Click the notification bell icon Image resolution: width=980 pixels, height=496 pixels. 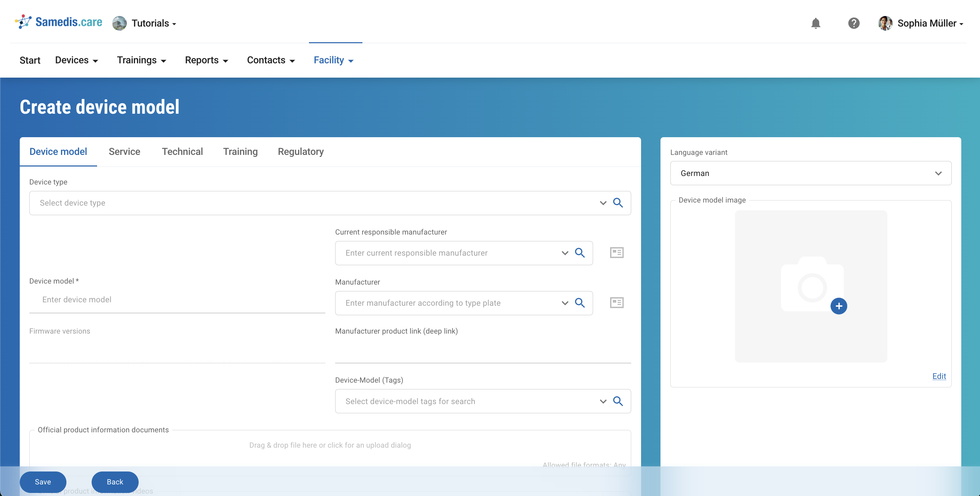point(815,23)
